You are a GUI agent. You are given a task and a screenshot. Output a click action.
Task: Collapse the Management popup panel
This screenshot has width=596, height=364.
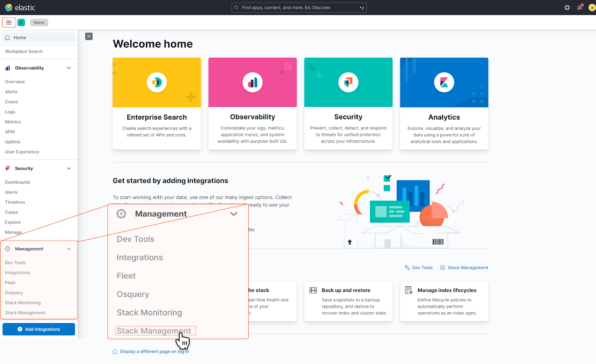234,213
